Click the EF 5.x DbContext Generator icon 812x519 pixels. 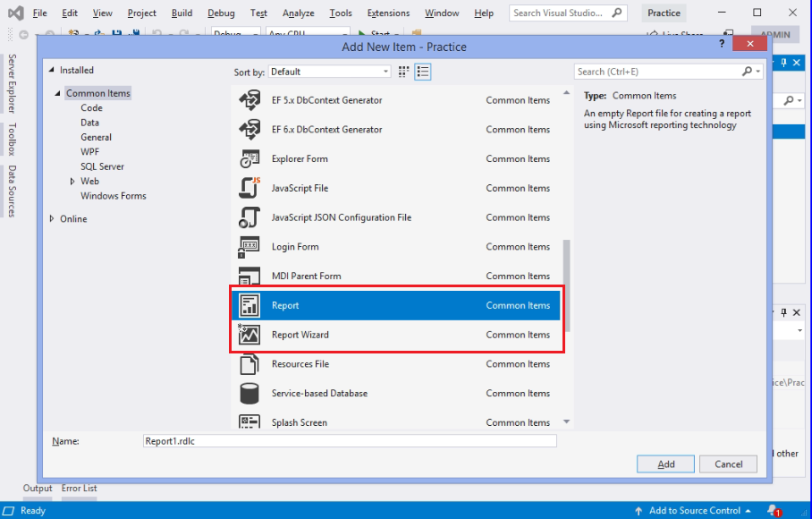tap(253, 100)
